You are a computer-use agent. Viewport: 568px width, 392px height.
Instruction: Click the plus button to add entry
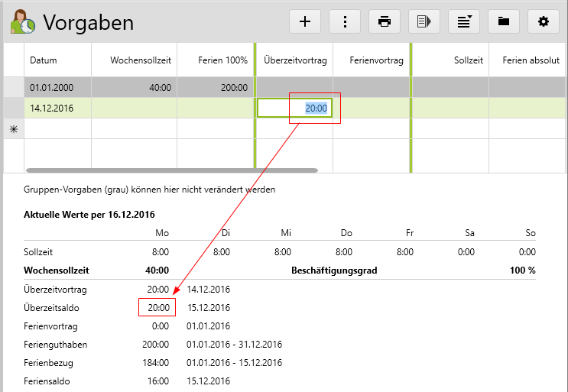tap(305, 21)
